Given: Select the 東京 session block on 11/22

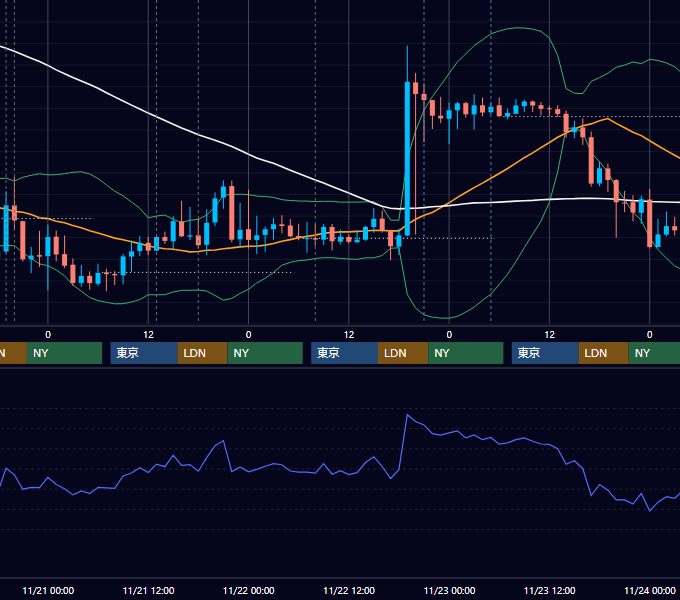Looking at the screenshot, I should coord(344,353).
